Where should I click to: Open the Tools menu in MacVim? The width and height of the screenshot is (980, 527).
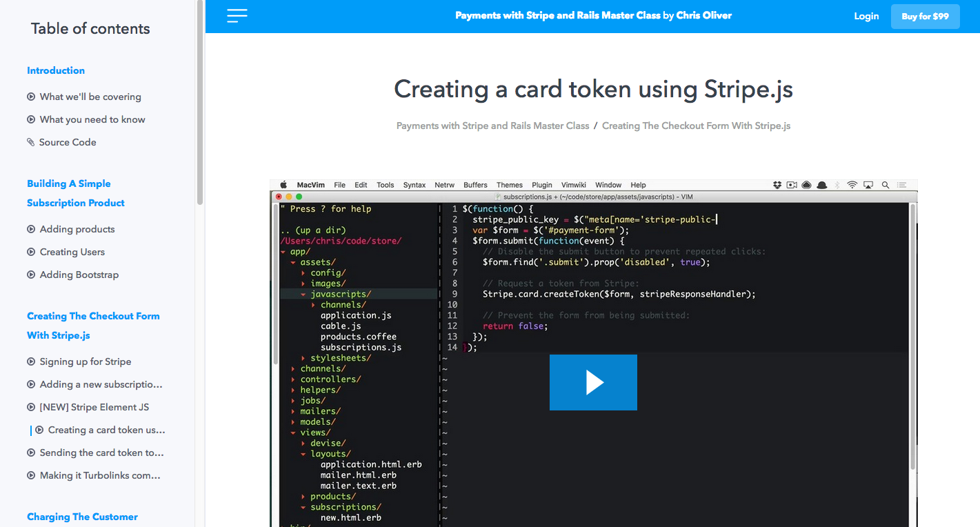click(386, 185)
